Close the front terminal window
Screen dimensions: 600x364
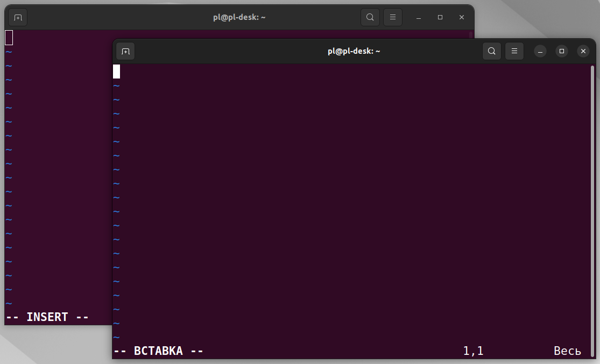[x=583, y=51]
